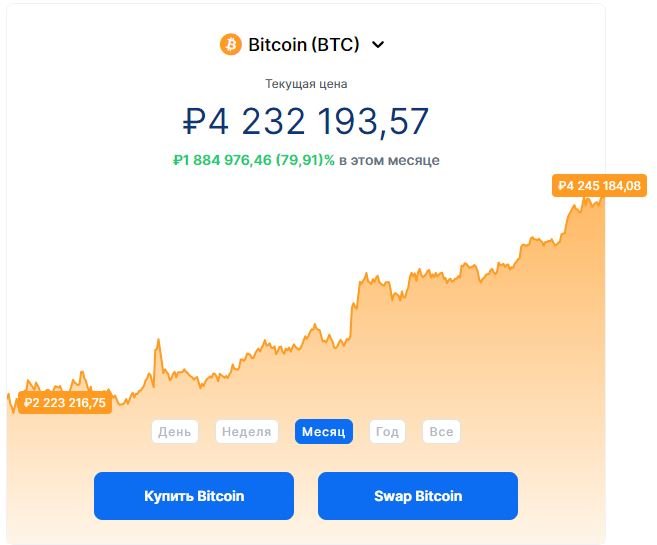Select the День time range
This screenshot has height=545, width=657.
pos(174,431)
